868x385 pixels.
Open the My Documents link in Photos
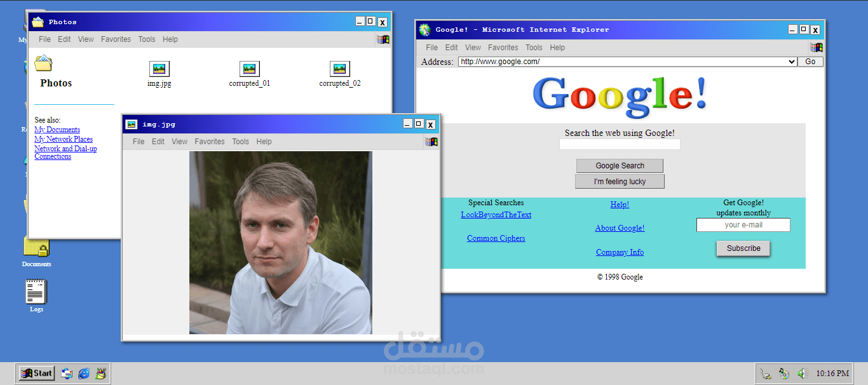click(x=57, y=130)
